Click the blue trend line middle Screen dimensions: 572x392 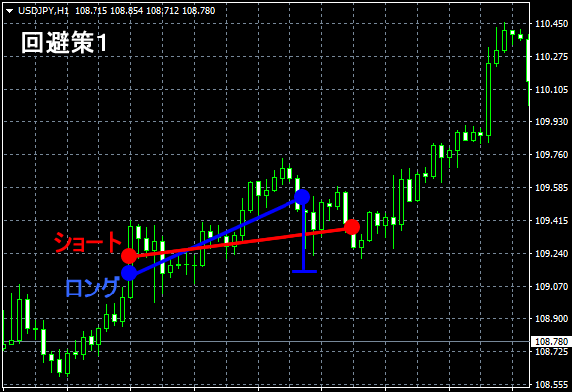tap(216, 235)
